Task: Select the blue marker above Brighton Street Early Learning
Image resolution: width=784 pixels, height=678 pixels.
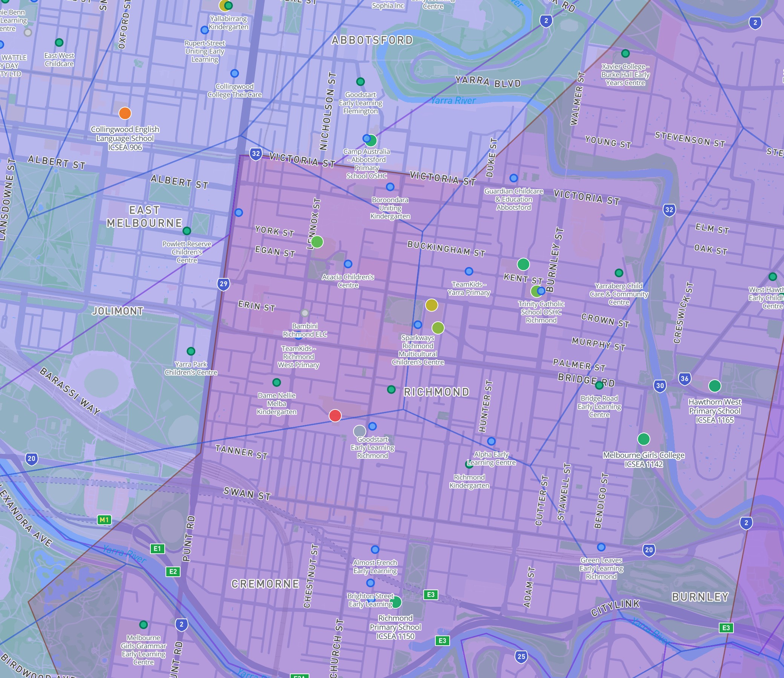Action: pyautogui.click(x=371, y=583)
